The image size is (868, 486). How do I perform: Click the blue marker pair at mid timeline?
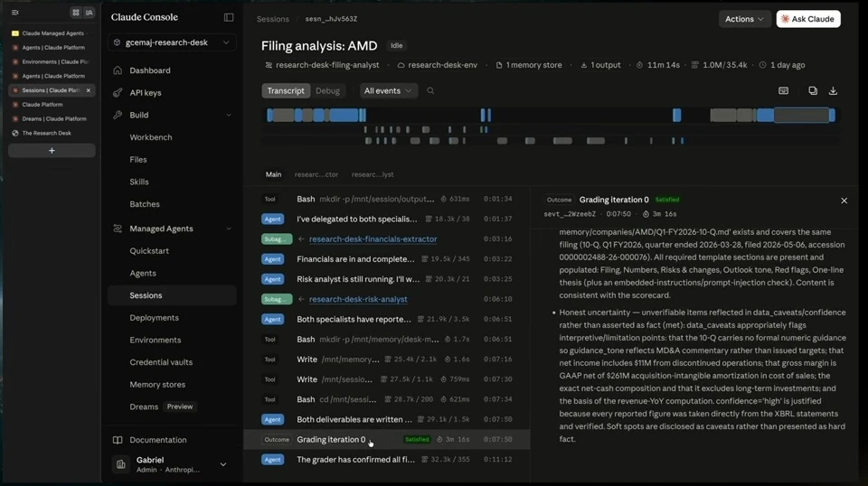(x=486, y=115)
